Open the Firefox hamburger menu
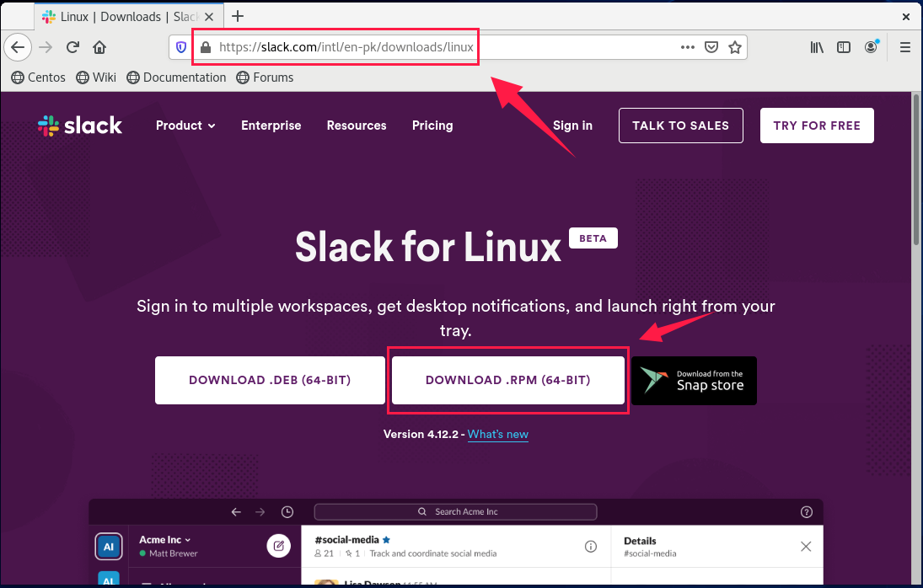The width and height of the screenshot is (923, 588). (905, 47)
